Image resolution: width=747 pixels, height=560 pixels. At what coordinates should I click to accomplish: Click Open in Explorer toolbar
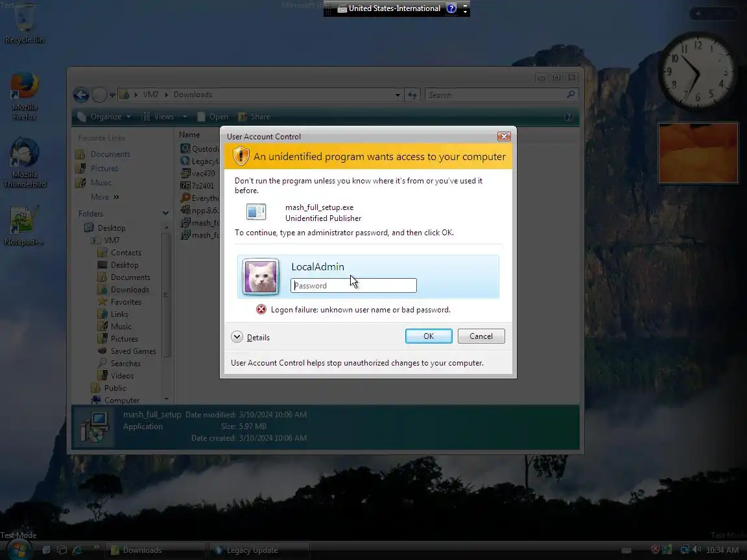[213, 117]
